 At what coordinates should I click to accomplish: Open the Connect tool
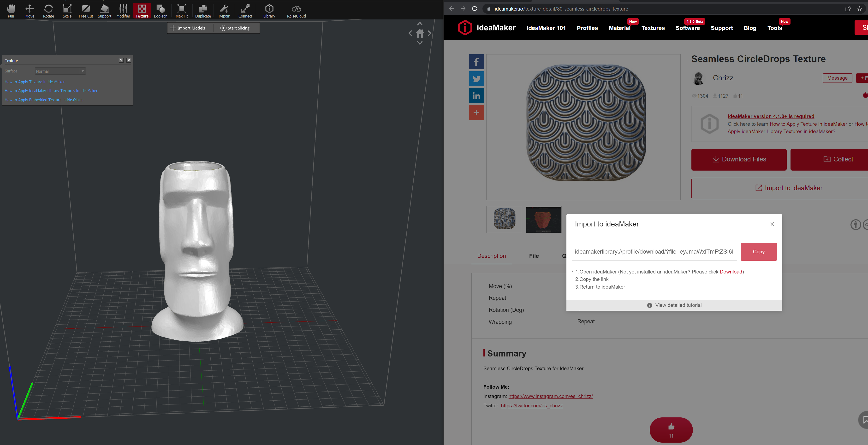pyautogui.click(x=245, y=11)
